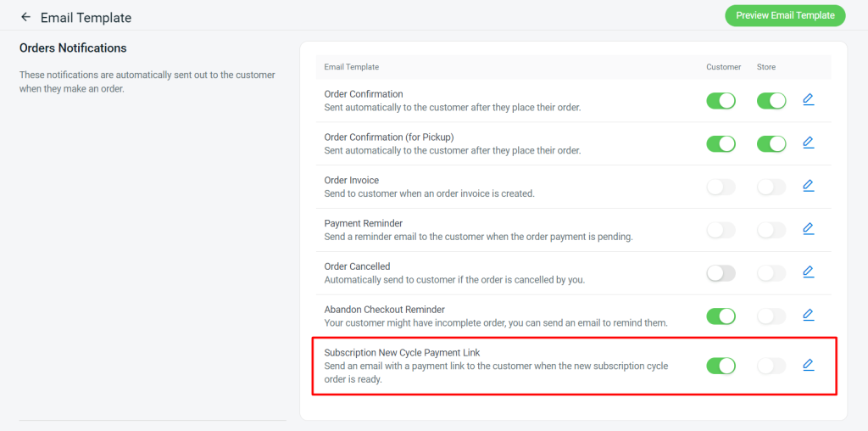Disable Store toggle for Order Confirmation (for Pickup)
This screenshot has width=868, height=431.
pyautogui.click(x=771, y=144)
